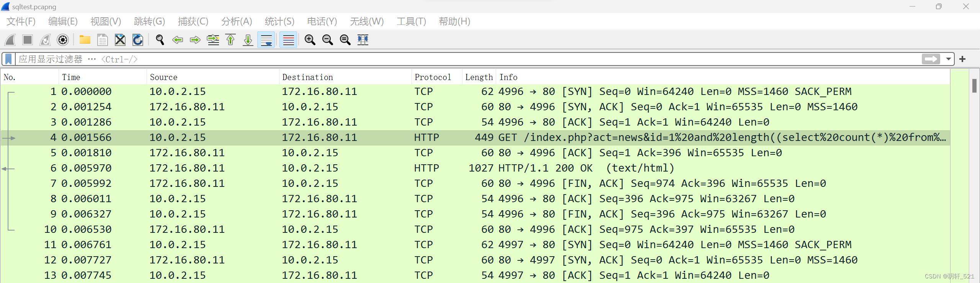Click the Wireshark shark fin title icon
The height and width of the screenshot is (283, 980).
tap(5, 7)
